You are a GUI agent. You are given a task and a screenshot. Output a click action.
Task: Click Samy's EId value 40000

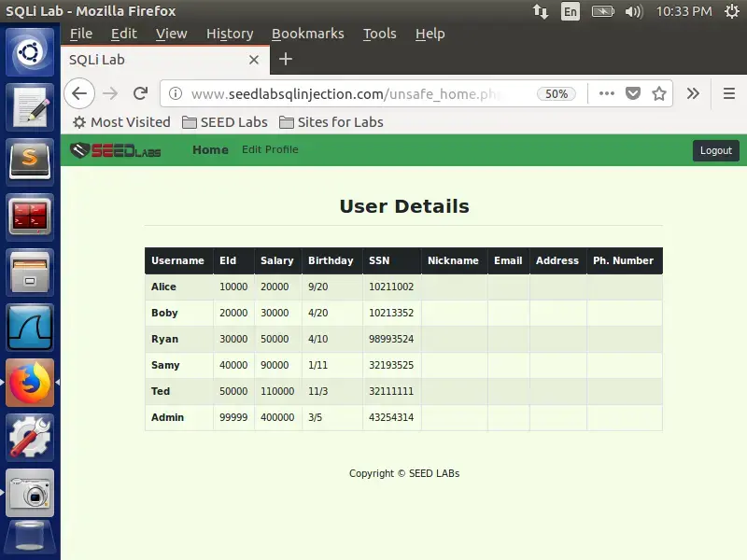tap(233, 365)
